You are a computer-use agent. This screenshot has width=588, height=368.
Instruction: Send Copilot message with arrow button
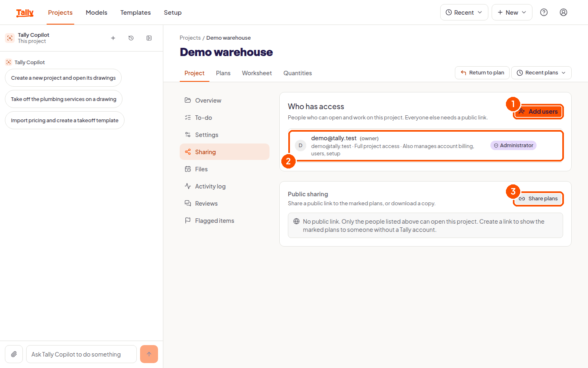point(149,354)
